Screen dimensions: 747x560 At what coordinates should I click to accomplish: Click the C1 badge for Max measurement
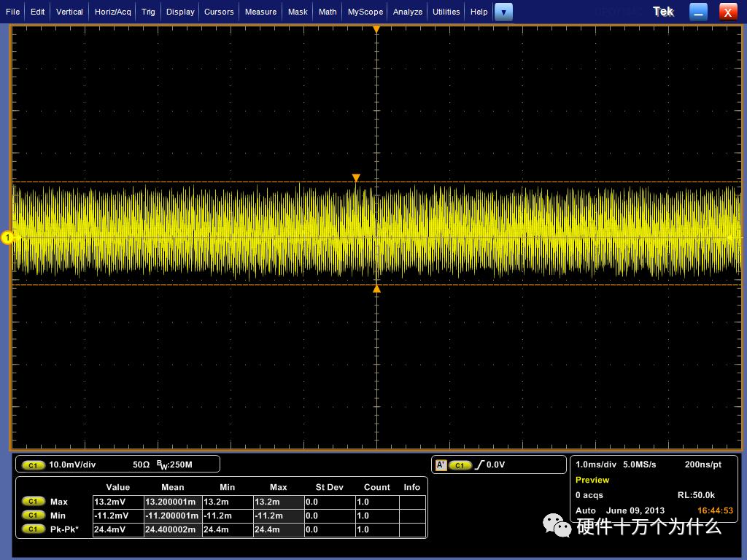point(34,502)
